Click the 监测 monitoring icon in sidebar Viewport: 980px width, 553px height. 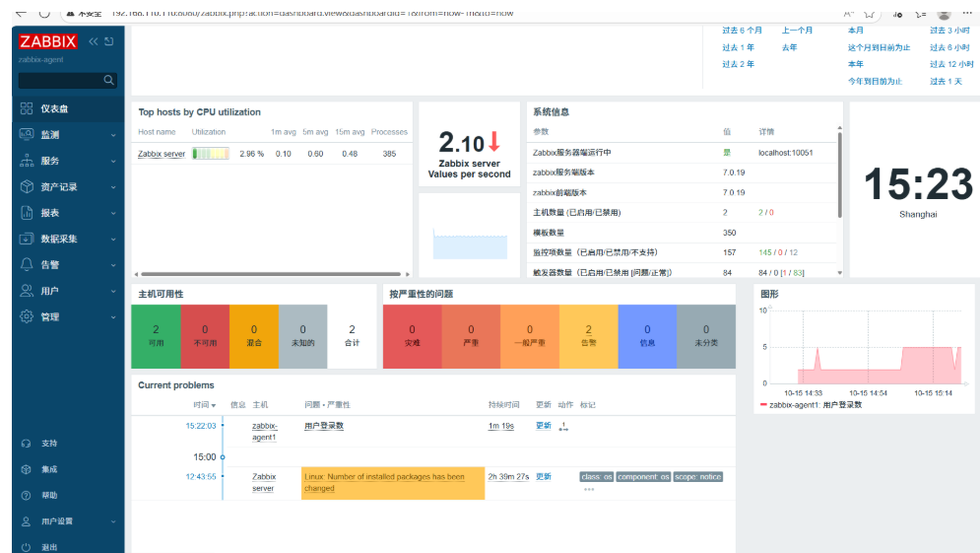(x=27, y=134)
